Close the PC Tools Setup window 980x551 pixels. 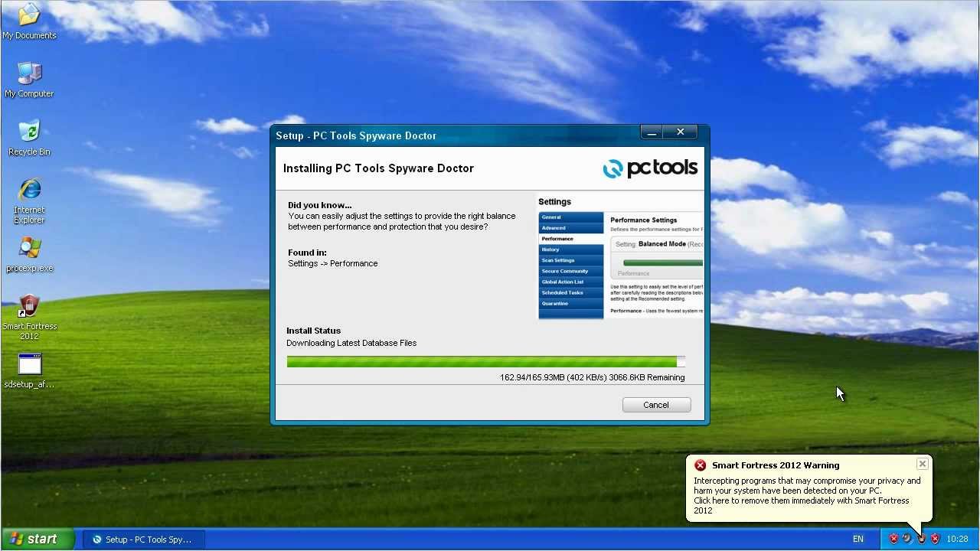click(x=680, y=132)
